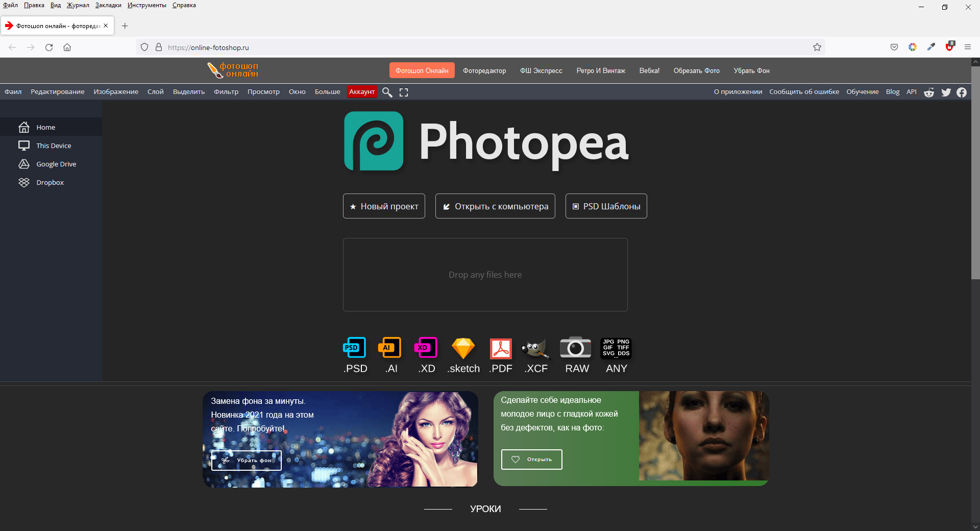Select Home in the left sidebar

(x=51, y=127)
